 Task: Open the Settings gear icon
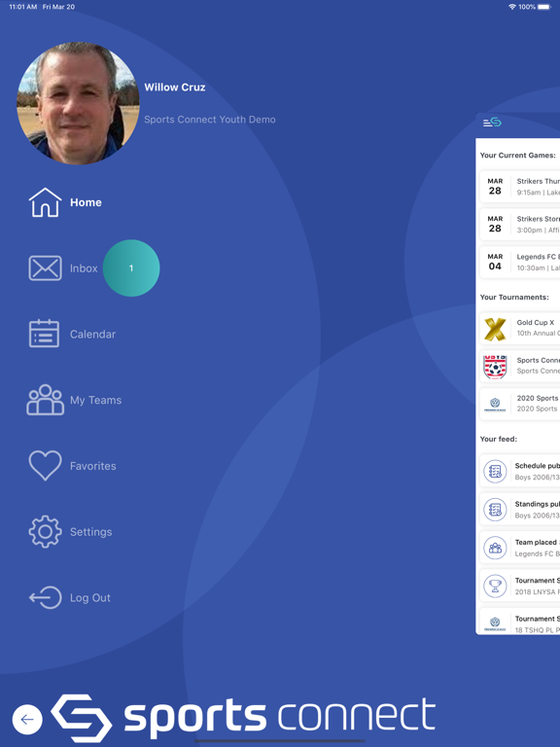(x=46, y=532)
